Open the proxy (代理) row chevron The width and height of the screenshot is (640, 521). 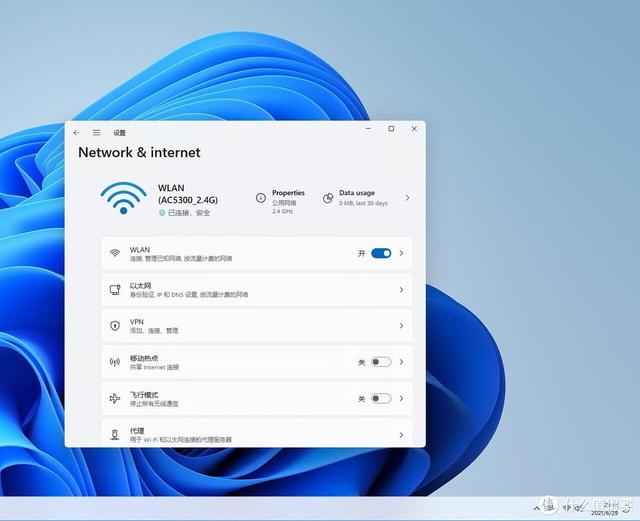pos(402,434)
